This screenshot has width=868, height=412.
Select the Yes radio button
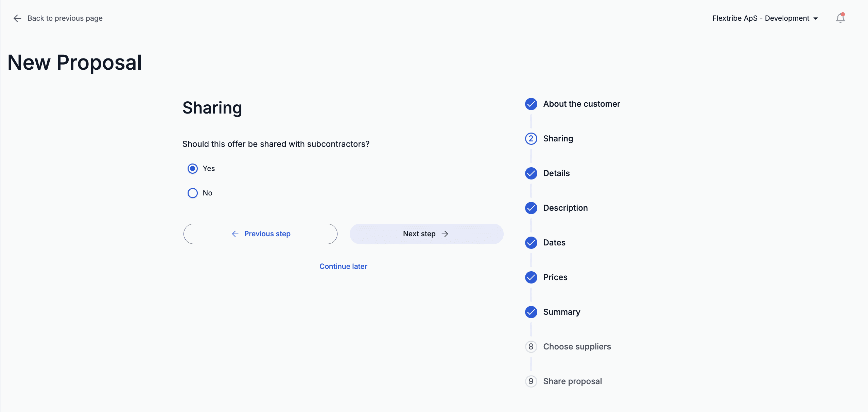193,169
